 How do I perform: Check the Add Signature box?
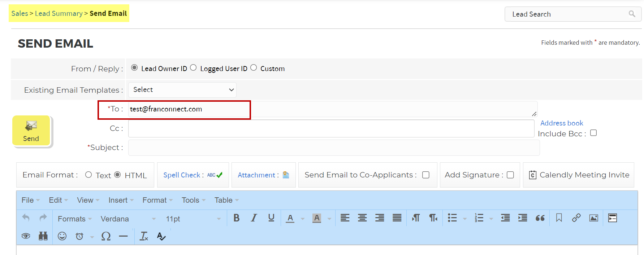[510, 175]
